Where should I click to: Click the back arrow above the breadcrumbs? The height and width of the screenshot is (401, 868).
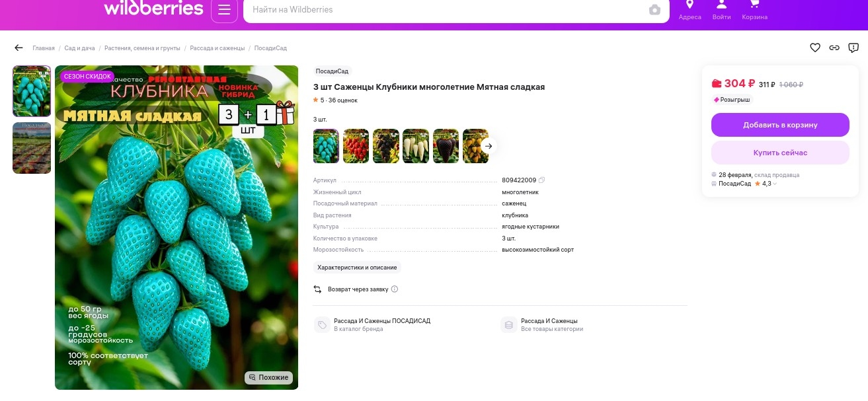[19, 48]
